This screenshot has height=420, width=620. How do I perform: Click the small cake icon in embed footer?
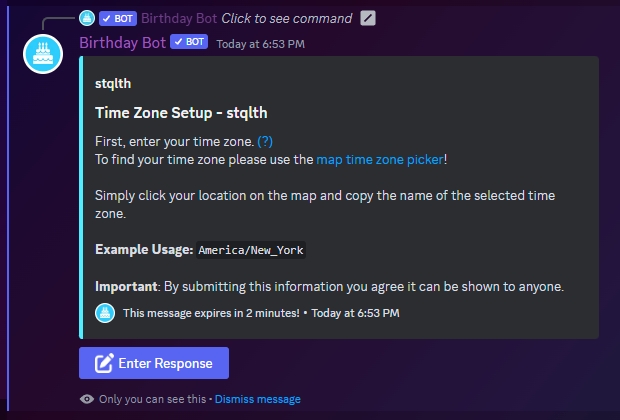pyautogui.click(x=105, y=313)
